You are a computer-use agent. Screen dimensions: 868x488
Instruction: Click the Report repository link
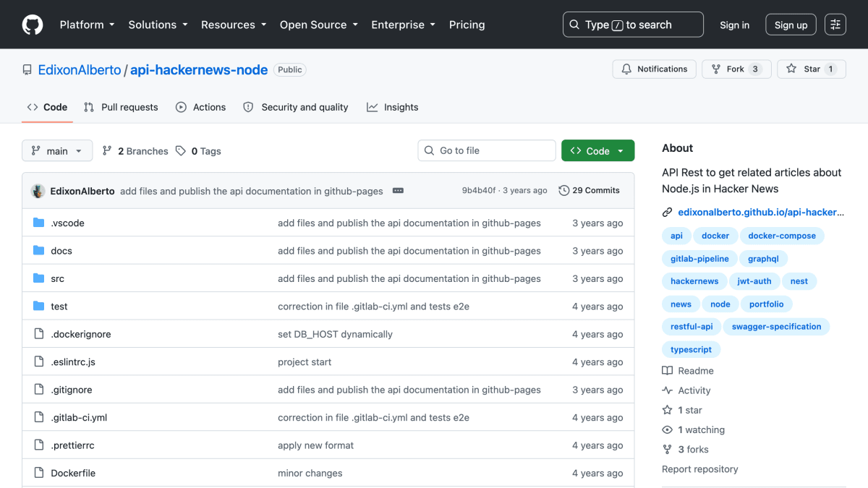click(x=699, y=469)
